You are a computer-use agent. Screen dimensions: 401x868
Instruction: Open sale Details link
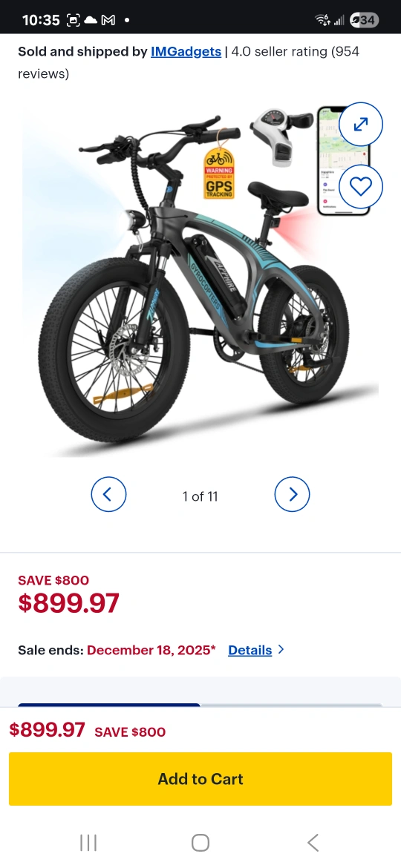coord(250,650)
